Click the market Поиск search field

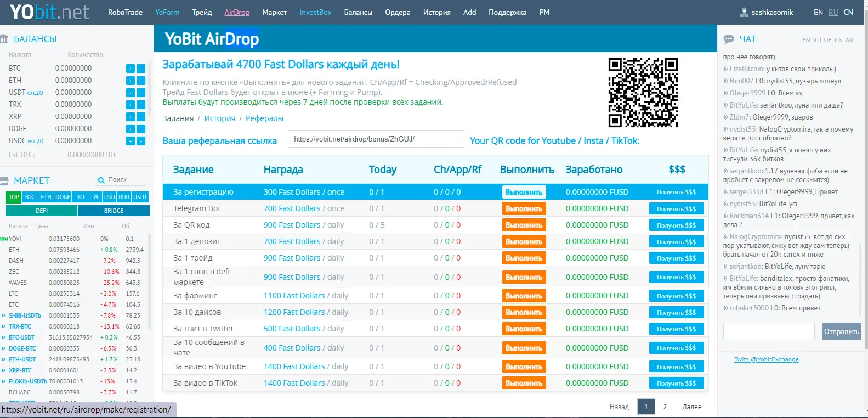click(121, 180)
